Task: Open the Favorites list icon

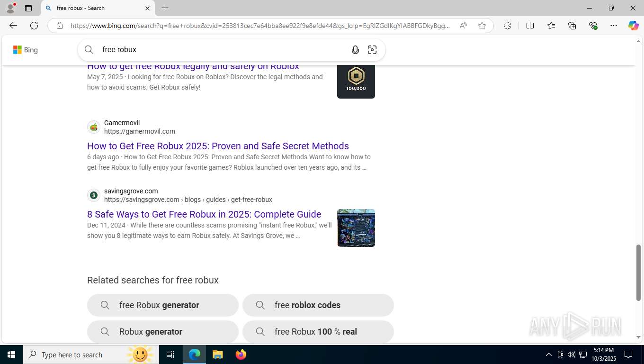Action: click(551, 26)
